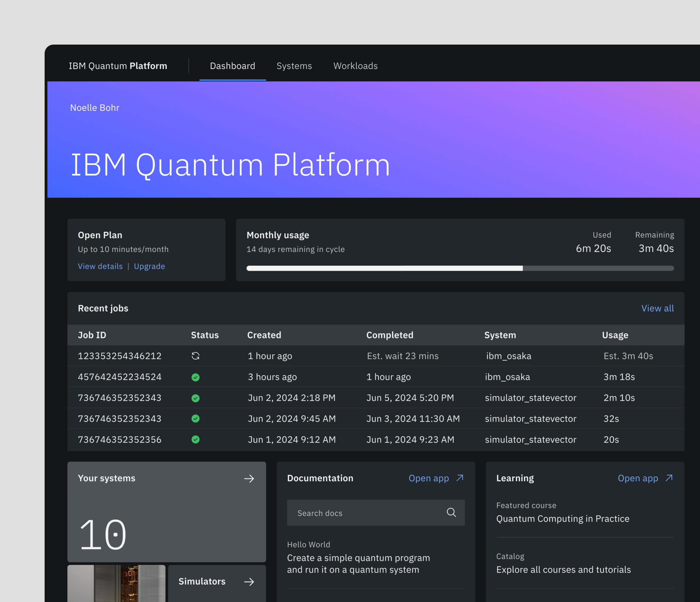
Task: Click the Remaining value '3m 40s'
Action: click(x=656, y=248)
